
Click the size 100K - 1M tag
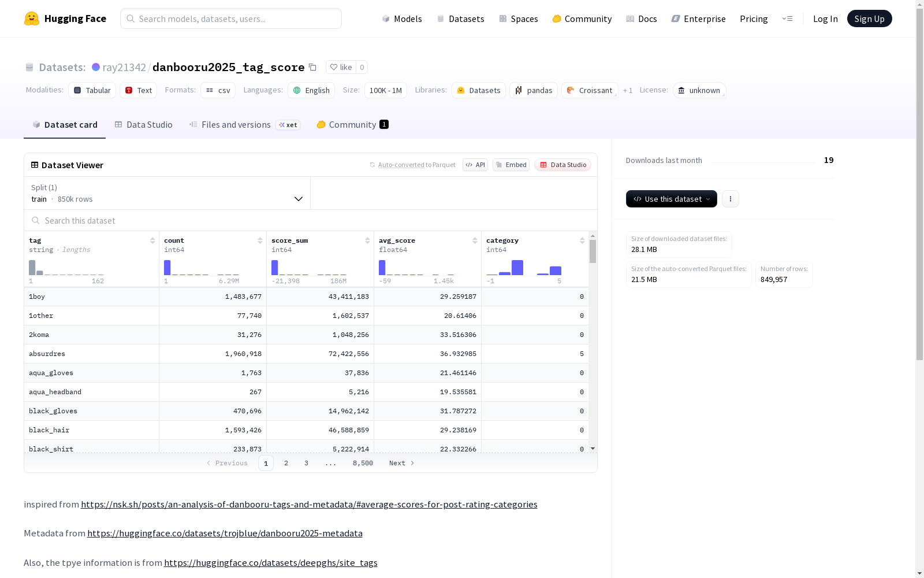(385, 90)
